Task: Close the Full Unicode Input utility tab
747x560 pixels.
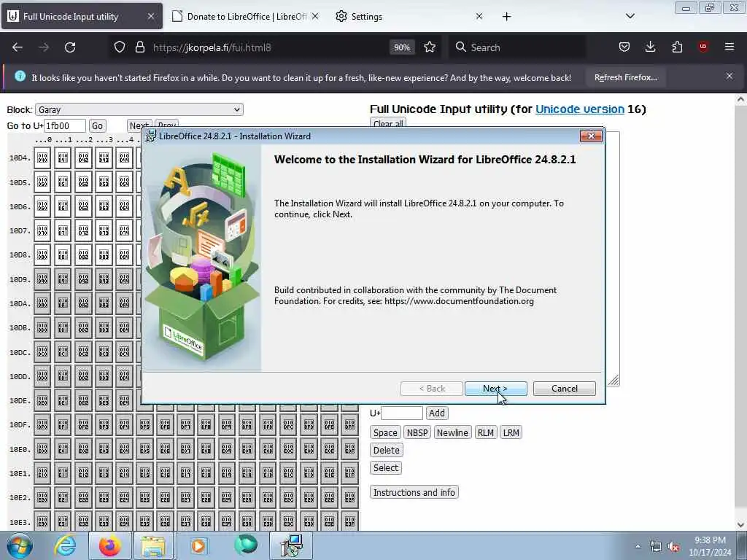Action: 150,17
